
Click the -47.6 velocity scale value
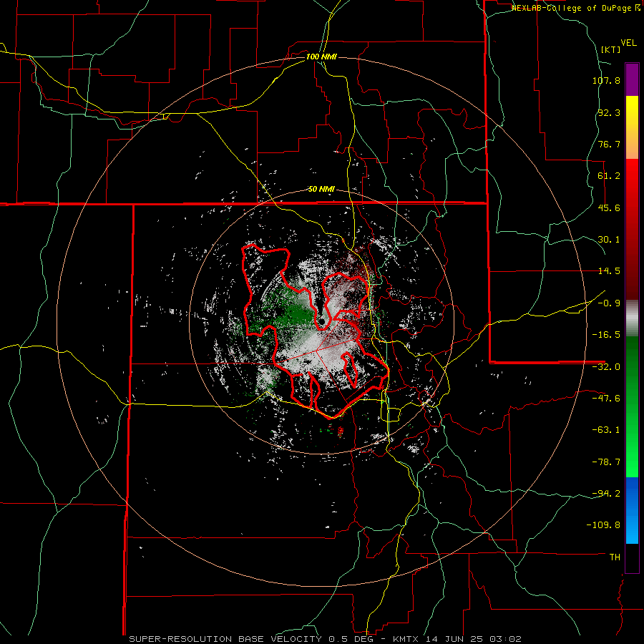606,399
